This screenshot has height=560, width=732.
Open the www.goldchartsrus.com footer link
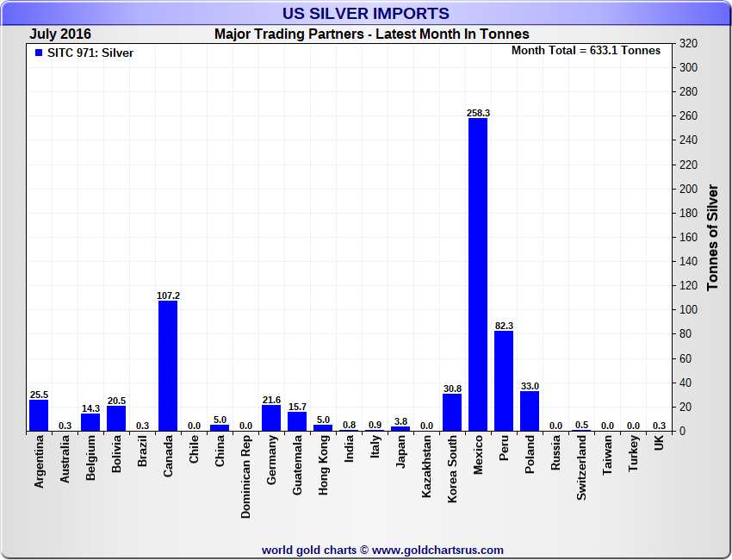[x=437, y=550]
